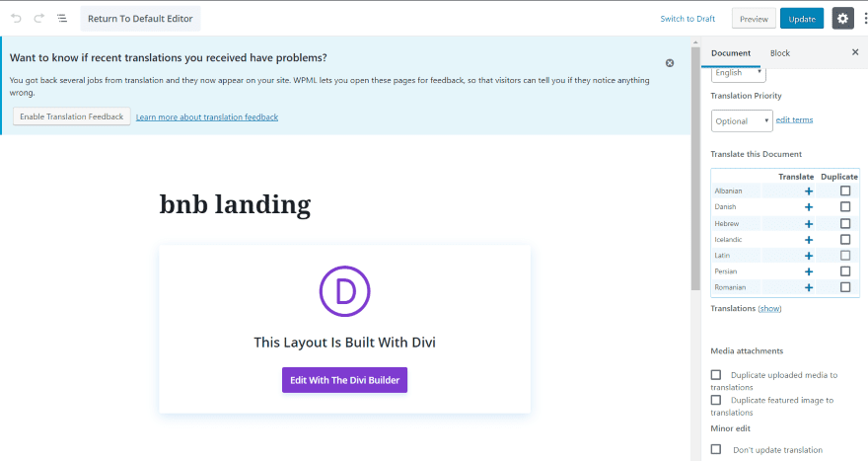Viewport: 868px width, 461px height.
Task: Check Duplicate box for Danish
Action: tap(845, 206)
